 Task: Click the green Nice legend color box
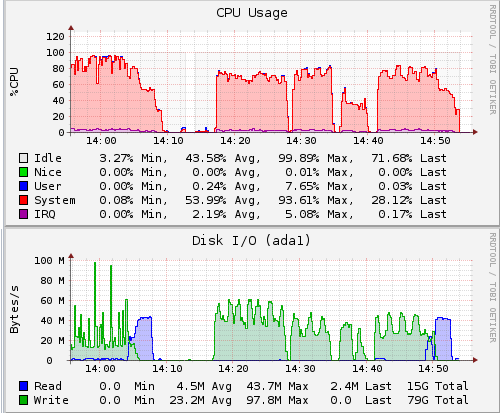pos(23,172)
